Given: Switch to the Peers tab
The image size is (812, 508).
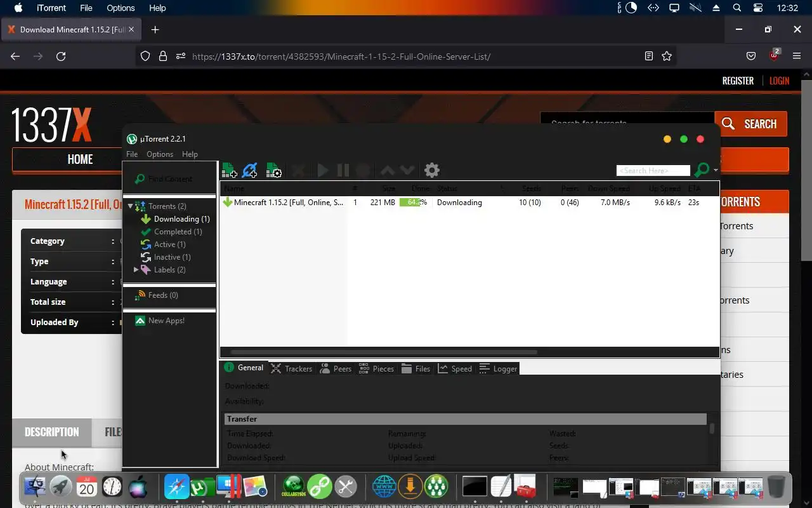Looking at the screenshot, I should [x=336, y=368].
